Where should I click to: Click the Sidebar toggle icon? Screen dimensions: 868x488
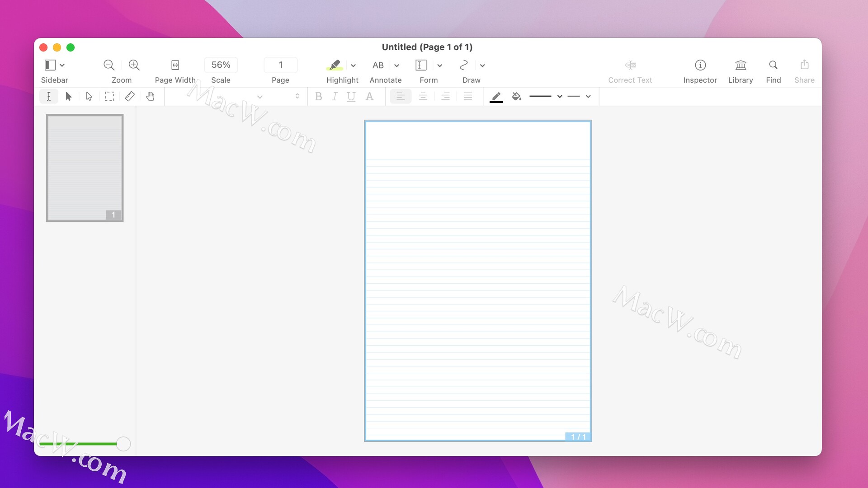point(50,65)
